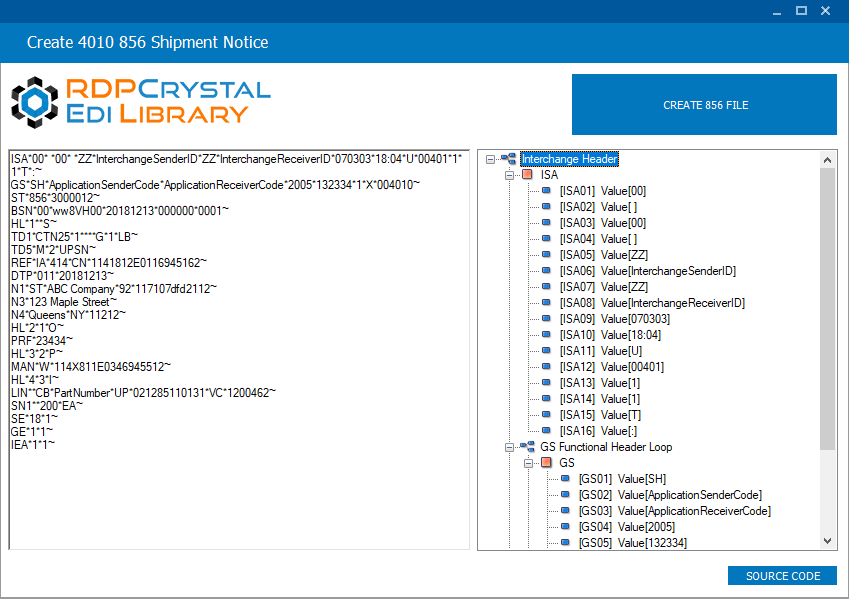This screenshot has height=600, width=849.
Task: Select [GS03] Value[ApplicationReceiverCode] row
Action: coord(675,511)
